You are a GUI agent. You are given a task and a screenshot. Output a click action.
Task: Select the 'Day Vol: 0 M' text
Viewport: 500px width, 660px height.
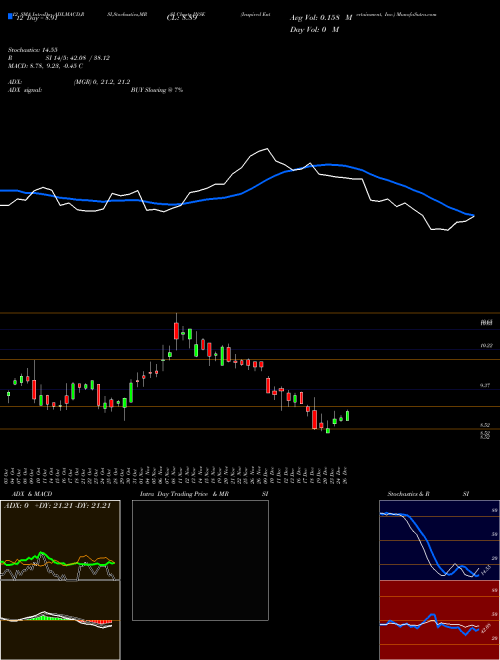click(x=314, y=29)
